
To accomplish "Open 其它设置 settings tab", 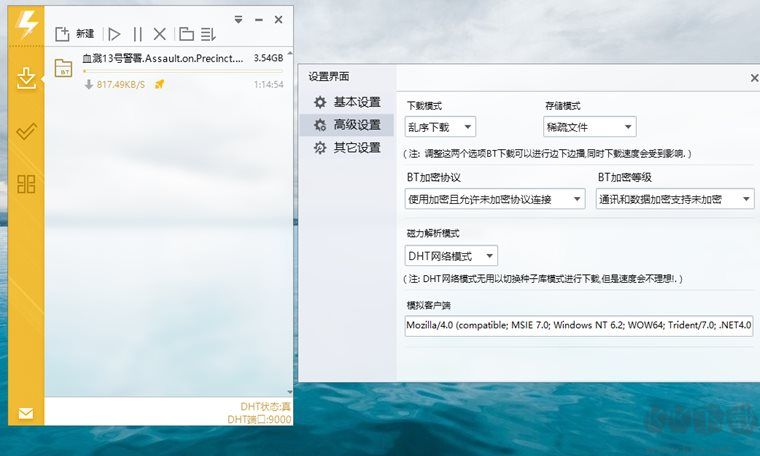I will [347, 148].
